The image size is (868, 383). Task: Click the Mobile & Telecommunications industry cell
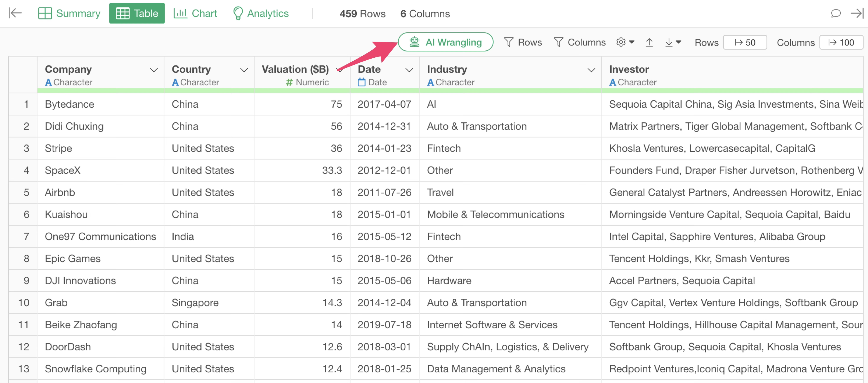coord(510,214)
